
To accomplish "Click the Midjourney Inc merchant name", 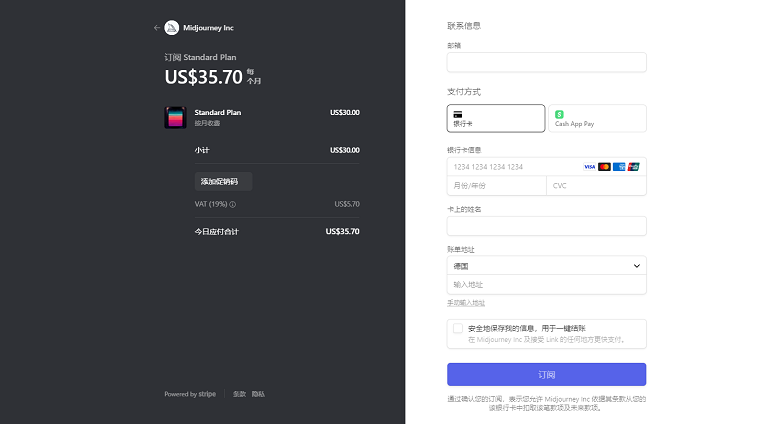I will click(208, 28).
